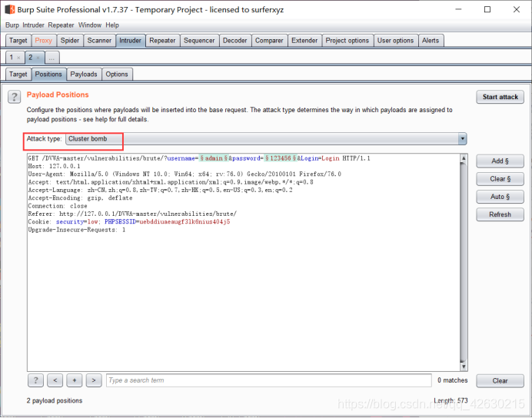This screenshot has width=532, height=418.
Task: Open the Payload Positions help icon
Action: pos(15,97)
